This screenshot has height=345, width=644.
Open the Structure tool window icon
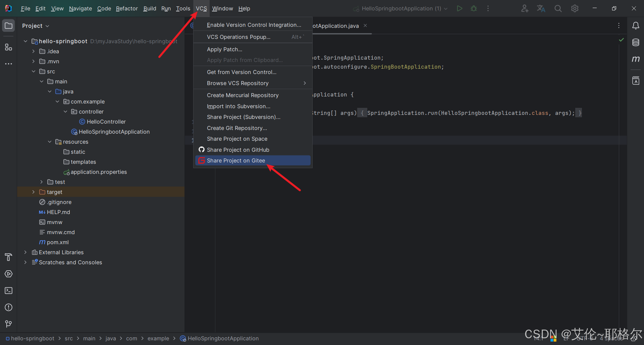tap(9, 47)
